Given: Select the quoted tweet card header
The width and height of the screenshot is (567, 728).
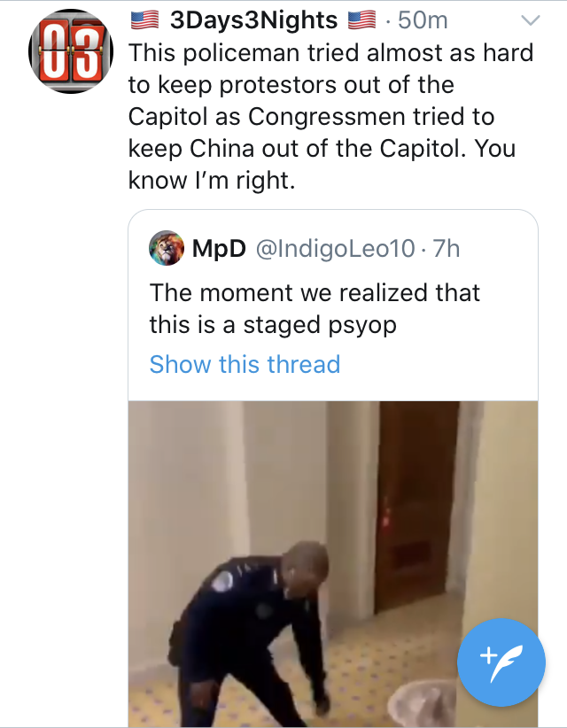Looking at the screenshot, I should click(304, 248).
